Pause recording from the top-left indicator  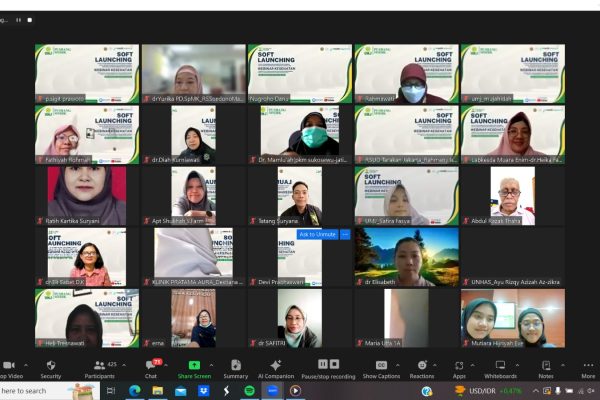point(18,20)
